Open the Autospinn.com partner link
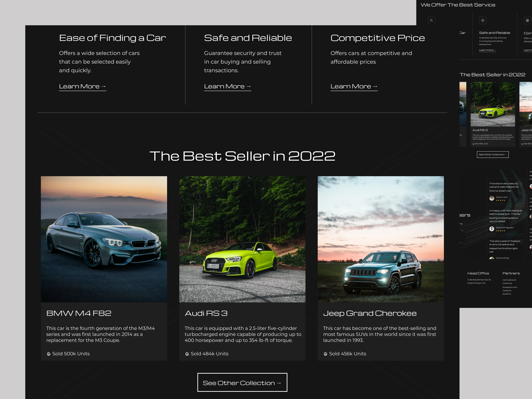Viewport: 532px width, 399px height. coord(510,287)
